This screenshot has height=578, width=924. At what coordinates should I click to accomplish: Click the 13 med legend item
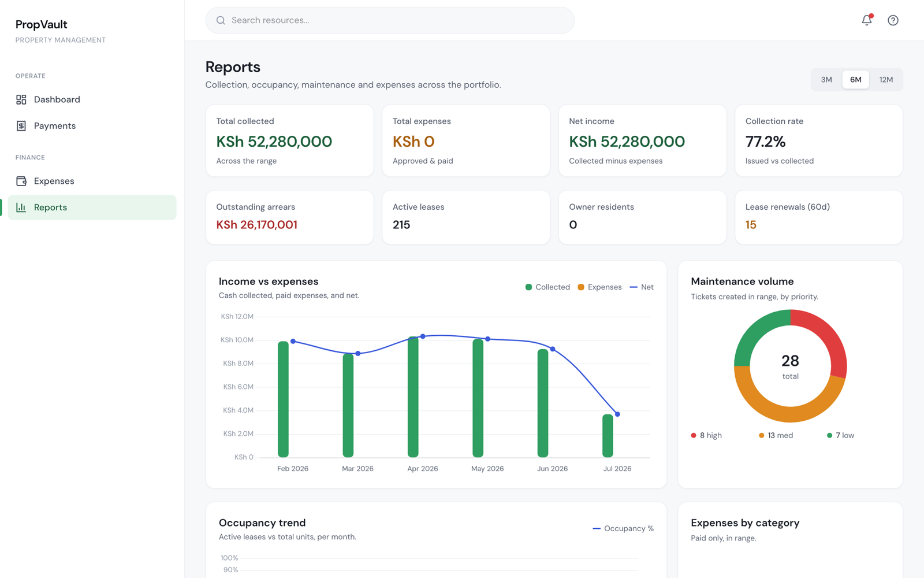pyautogui.click(x=776, y=435)
